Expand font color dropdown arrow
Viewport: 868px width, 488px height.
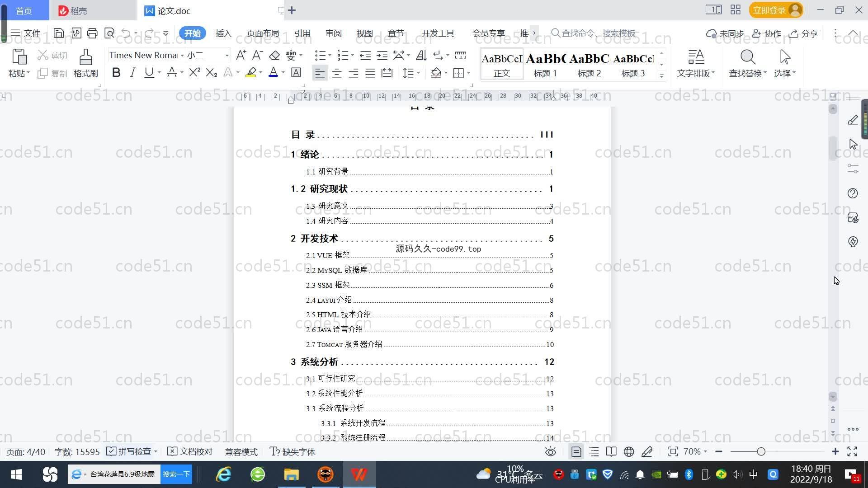pyautogui.click(x=283, y=72)
